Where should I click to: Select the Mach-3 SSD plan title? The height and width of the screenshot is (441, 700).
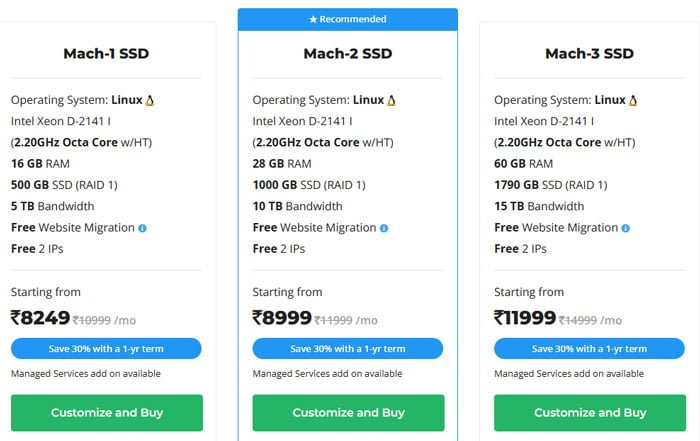pyautogui.click(x=589, y=54)
